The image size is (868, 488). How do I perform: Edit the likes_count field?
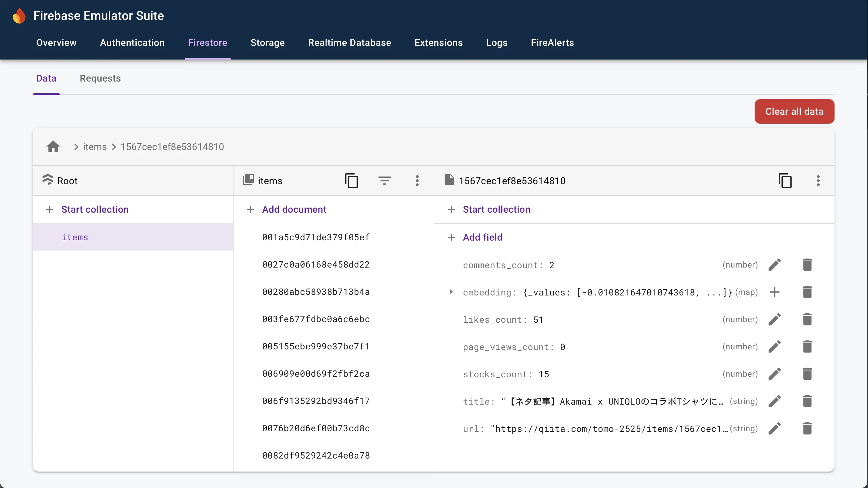774,319
